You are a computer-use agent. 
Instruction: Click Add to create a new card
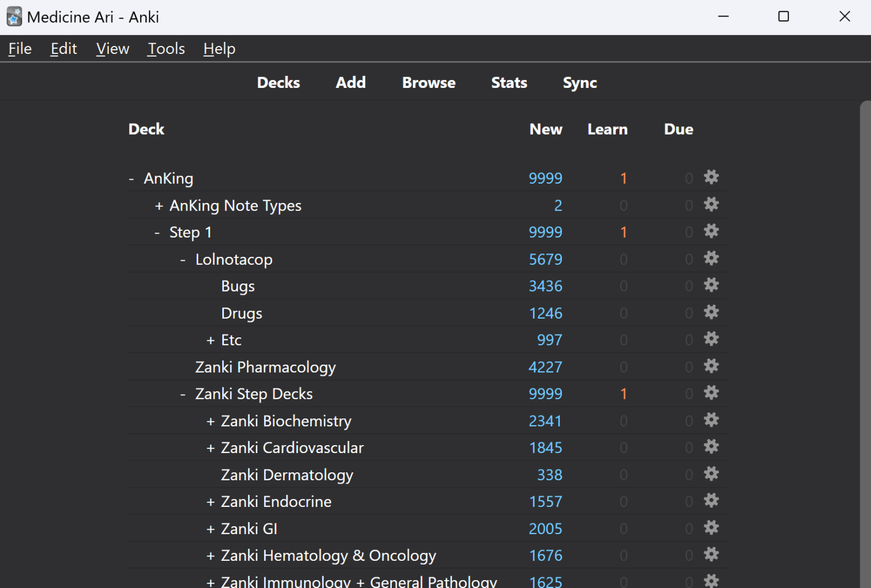point(350,83)
